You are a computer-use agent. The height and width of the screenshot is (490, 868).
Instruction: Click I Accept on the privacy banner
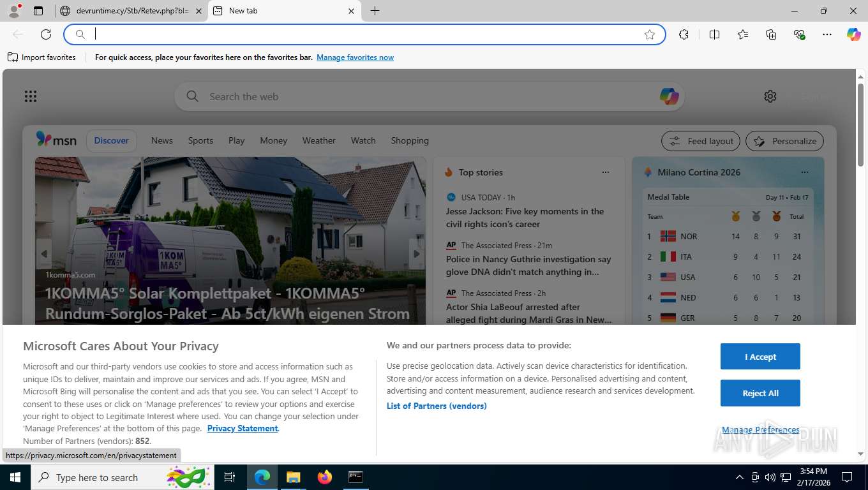[x=760, y=357]
